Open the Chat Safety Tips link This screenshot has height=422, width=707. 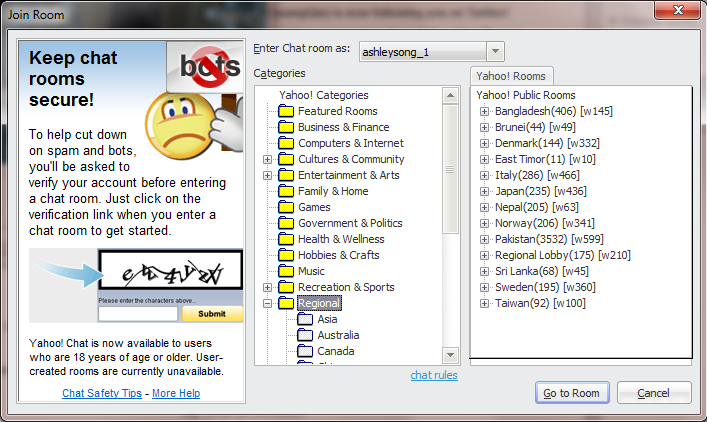point(102,393)
